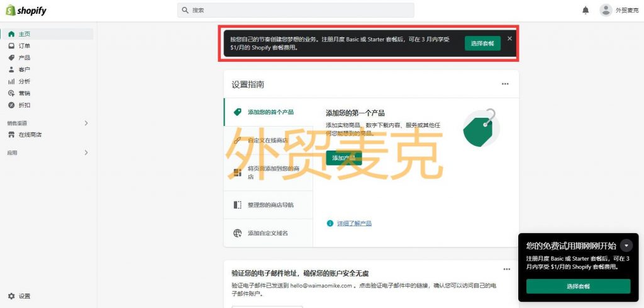Click the search magnifier icon
The width and height of the screenshot is (644, 308).
coord(186,10)
